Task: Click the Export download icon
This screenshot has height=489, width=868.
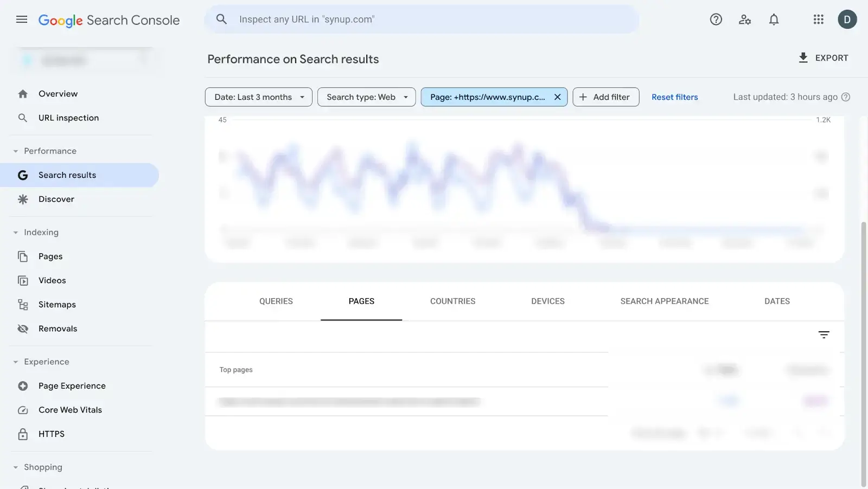Action: [x=803, y=57]
